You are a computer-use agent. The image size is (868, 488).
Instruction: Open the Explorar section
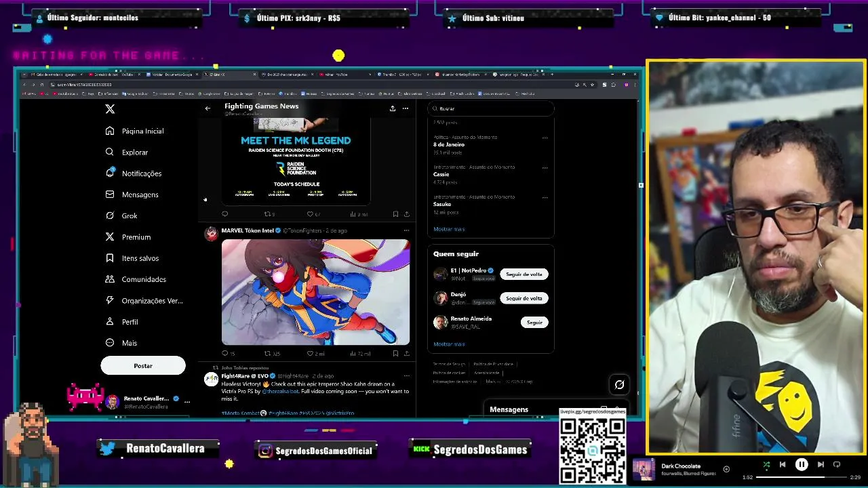(127, 152)
